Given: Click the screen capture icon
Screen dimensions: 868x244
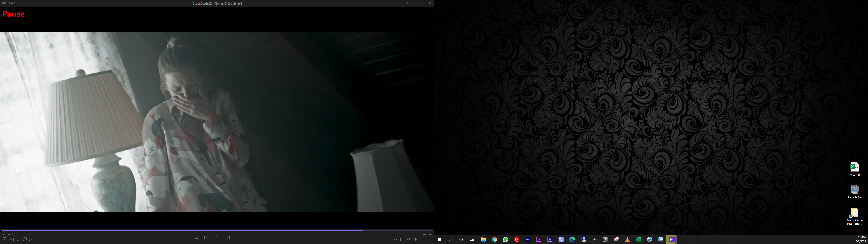Looking at the screenshot, I should point(32,239).
